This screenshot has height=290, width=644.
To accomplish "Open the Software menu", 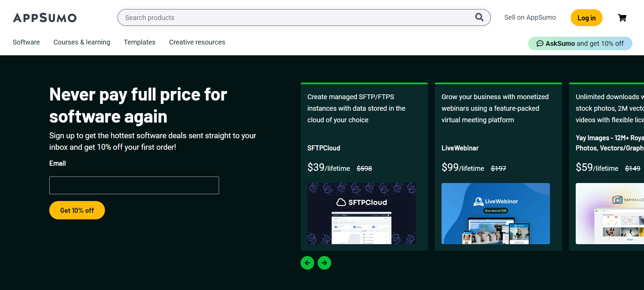I will click(x=26, y=42).
